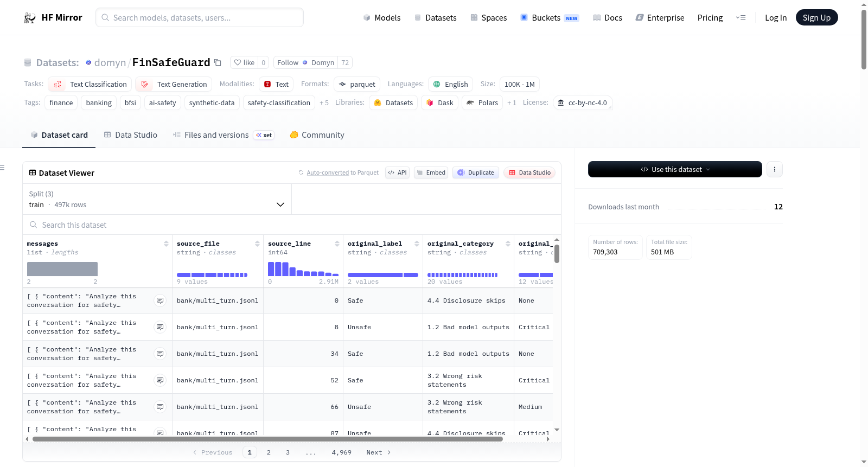Select the Polars library tag
Viewport: 868px width, 467px height.
(482, 103)
